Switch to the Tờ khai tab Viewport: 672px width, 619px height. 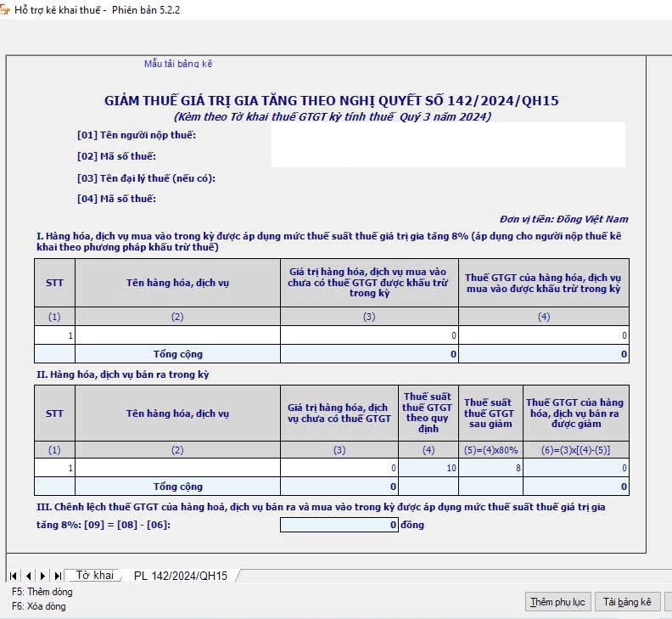(x=95, y=575)
